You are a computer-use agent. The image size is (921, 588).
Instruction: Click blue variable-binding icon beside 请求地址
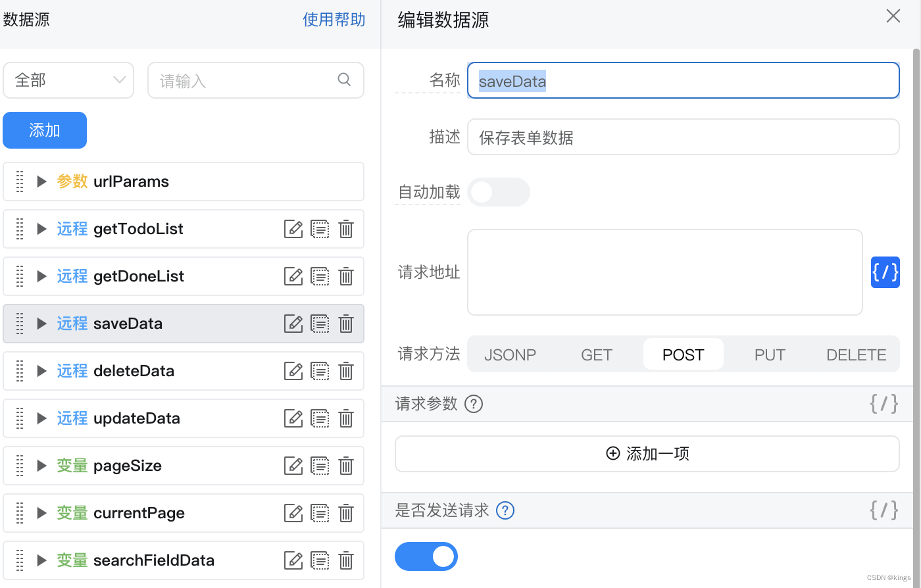[885, 272]
